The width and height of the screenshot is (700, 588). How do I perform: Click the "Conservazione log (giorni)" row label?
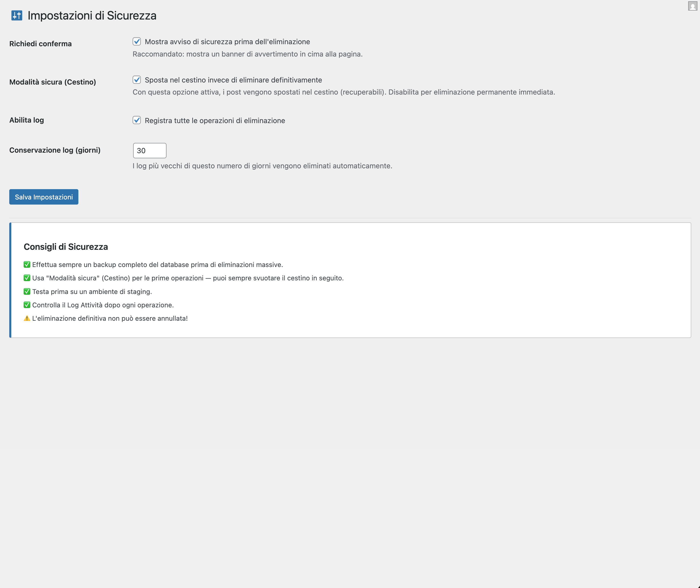tap(55, 150)
